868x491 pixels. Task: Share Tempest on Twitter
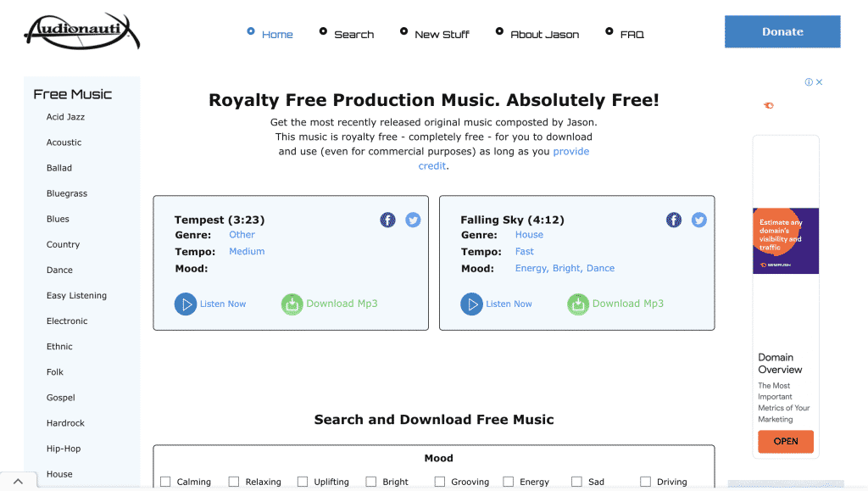click(413, 220)
